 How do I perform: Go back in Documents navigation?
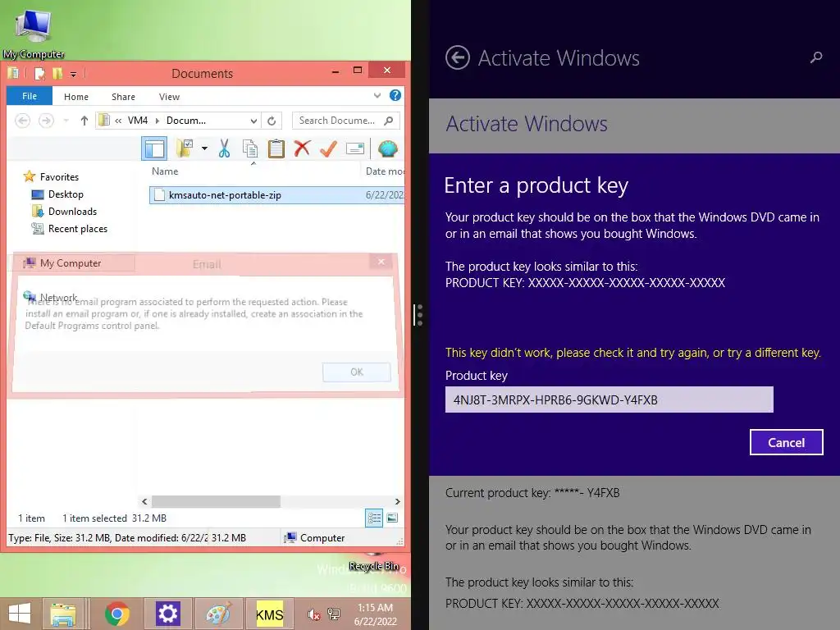22,121
